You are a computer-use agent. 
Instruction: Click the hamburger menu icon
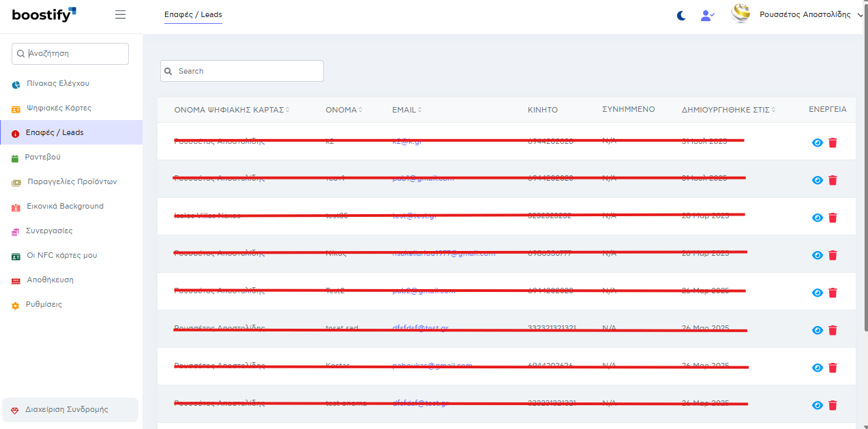tap(121, 15)
